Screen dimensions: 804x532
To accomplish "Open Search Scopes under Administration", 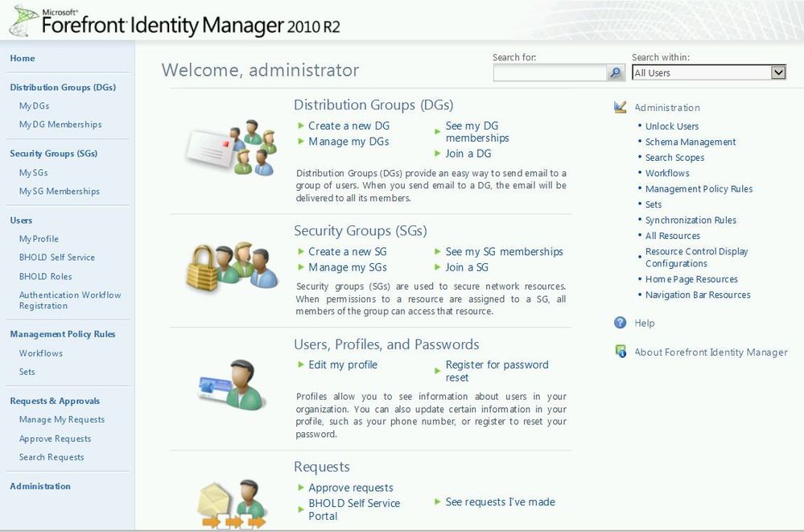I will pyautogui.click(x=674, y=158).
